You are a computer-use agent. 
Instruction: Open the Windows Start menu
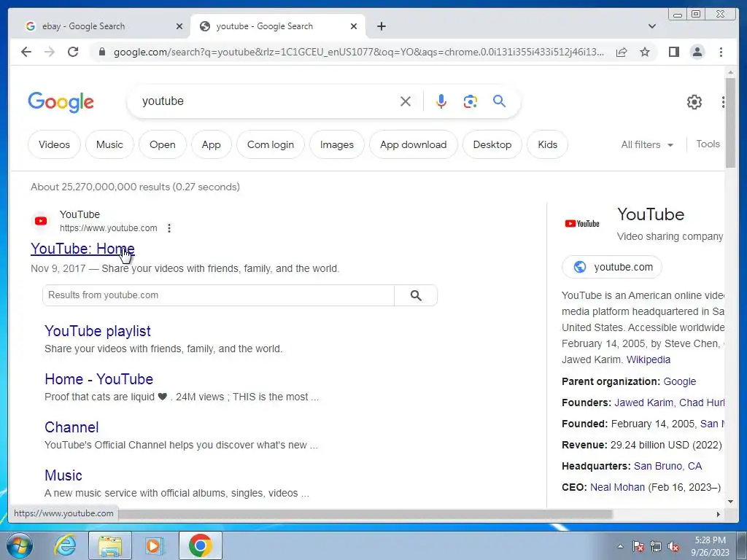pyautogui.click(x=19, y=545)
